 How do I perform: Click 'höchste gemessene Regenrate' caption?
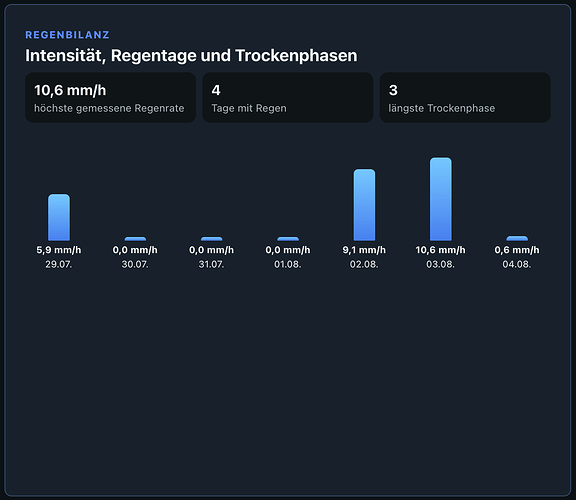point(109,108)
